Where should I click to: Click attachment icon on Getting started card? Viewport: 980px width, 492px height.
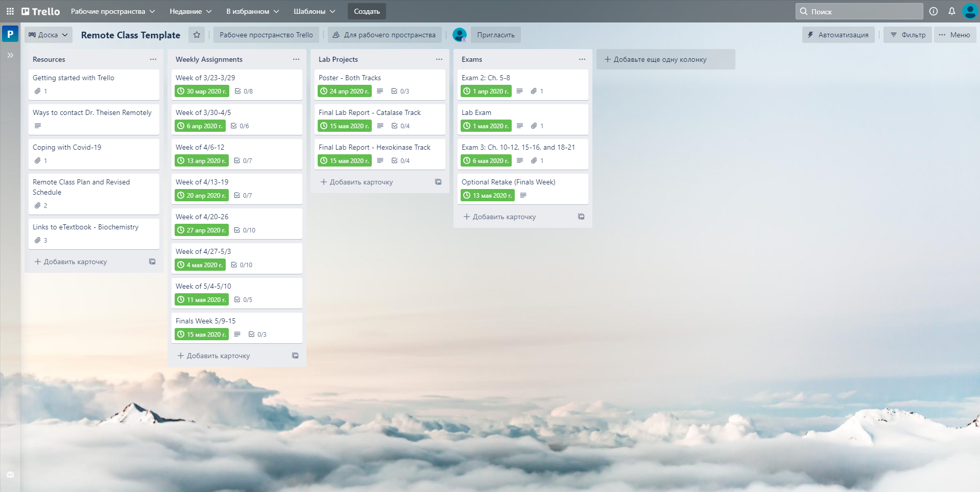(x=37, y=91)
